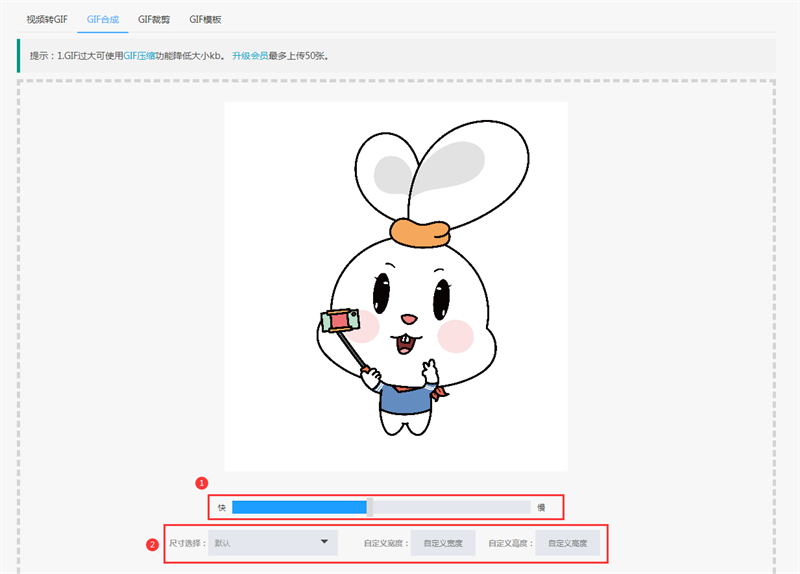Click the 自定义高度 input field
The image size is (800, 574).
tap(567, 543)
